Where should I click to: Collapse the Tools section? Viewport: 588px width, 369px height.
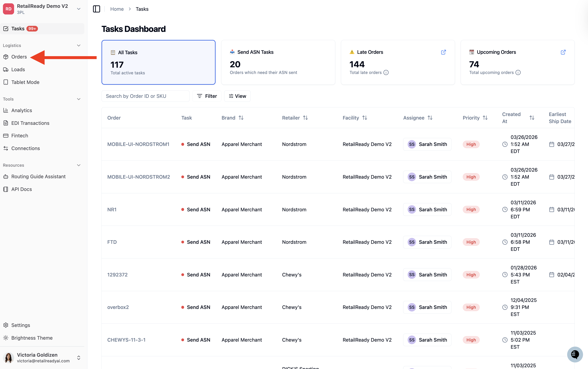pyautogui.click(x=79, y=99)
